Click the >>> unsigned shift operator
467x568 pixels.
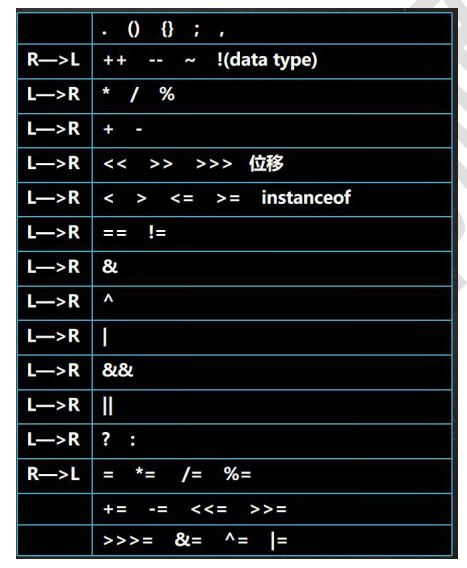214,164
